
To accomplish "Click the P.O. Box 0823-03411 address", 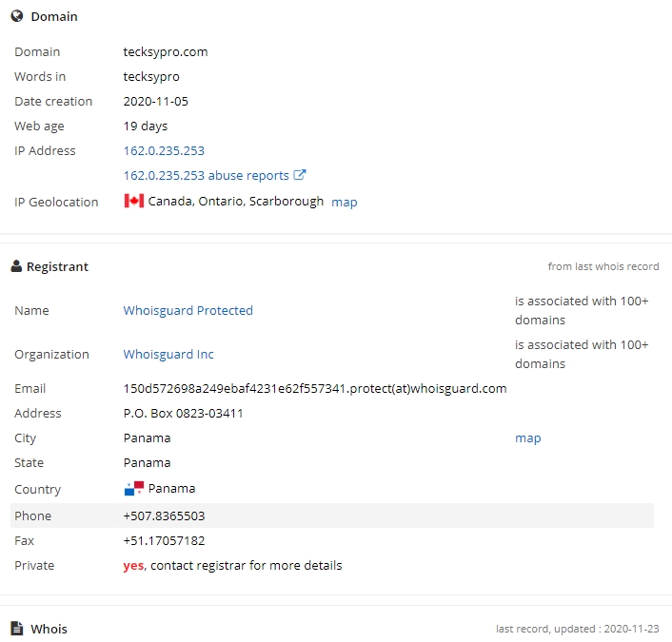I will pos(183,414).
